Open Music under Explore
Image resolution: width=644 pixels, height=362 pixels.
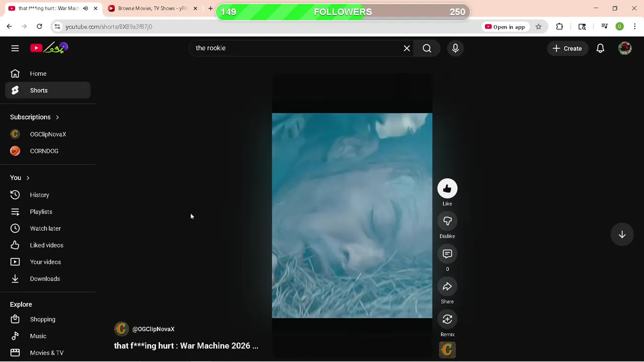[x=48, y=336]
